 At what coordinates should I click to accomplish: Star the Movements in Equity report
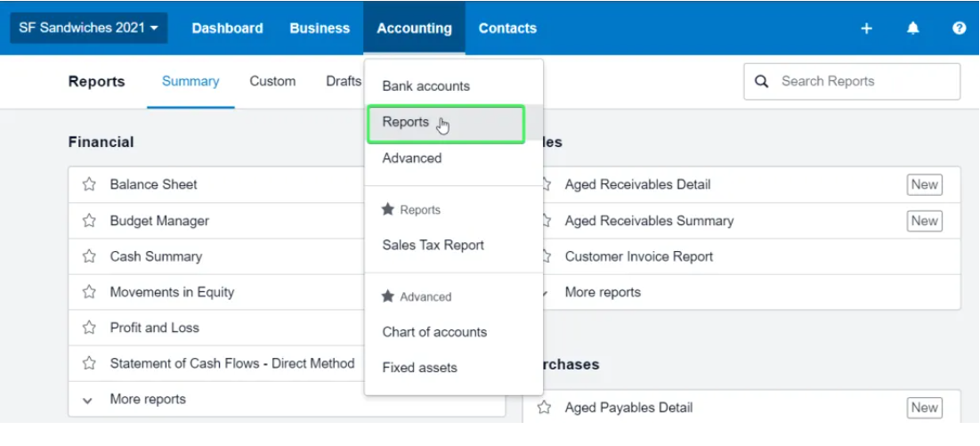89,292
